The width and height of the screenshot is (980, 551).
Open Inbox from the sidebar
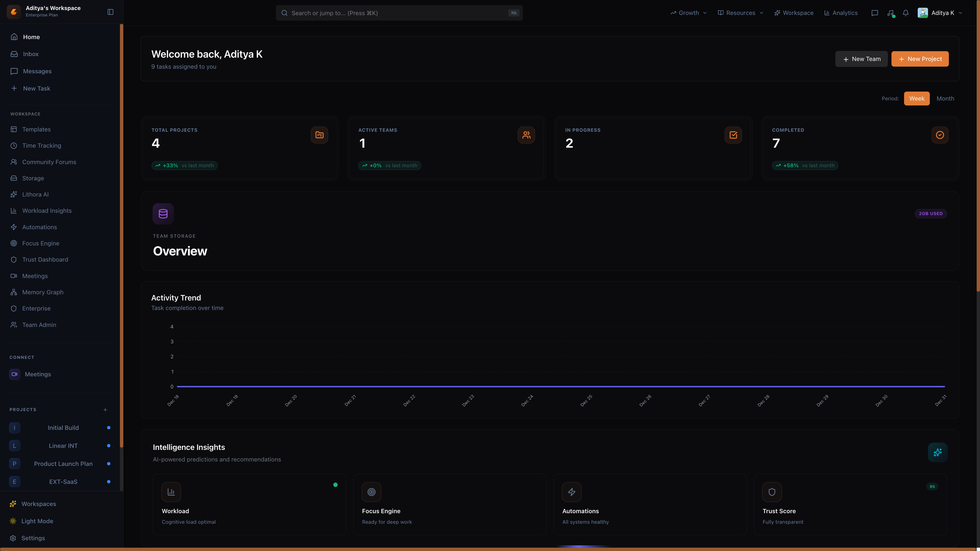30,54
